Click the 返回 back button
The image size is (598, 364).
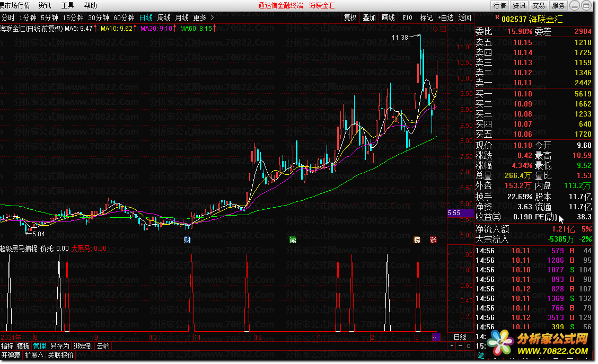(x=464, y=17)
